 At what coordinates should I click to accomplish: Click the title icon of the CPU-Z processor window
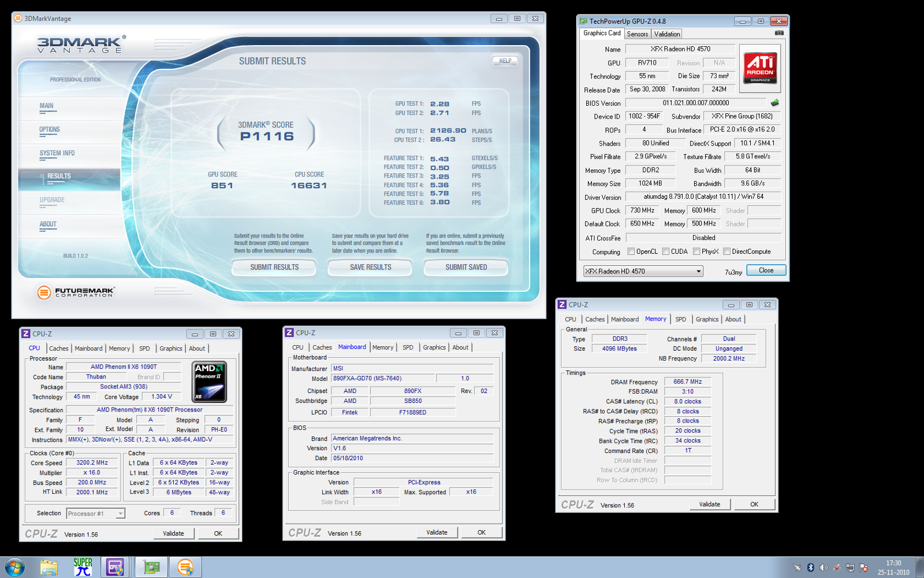(x=25, y=334)
